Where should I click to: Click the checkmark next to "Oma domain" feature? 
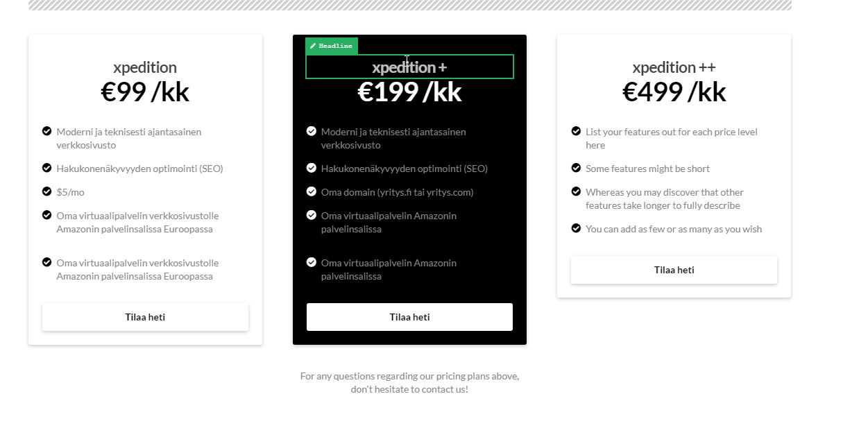pos(312,191)
